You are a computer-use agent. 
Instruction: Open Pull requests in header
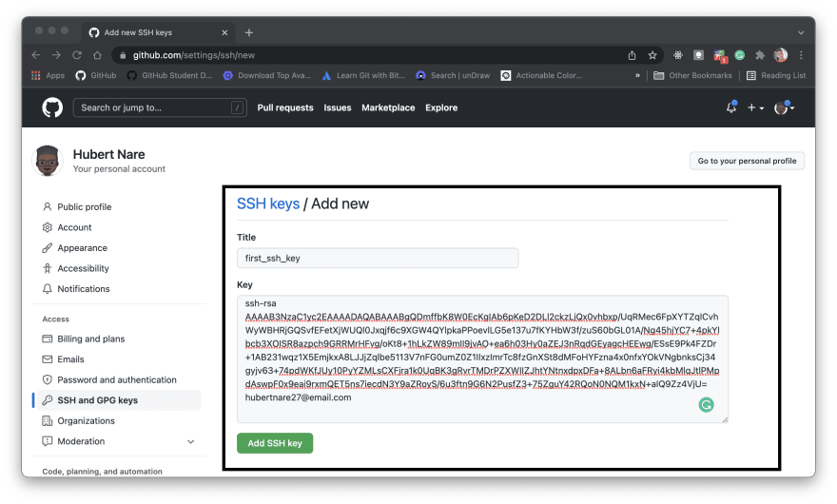point(285,107)
